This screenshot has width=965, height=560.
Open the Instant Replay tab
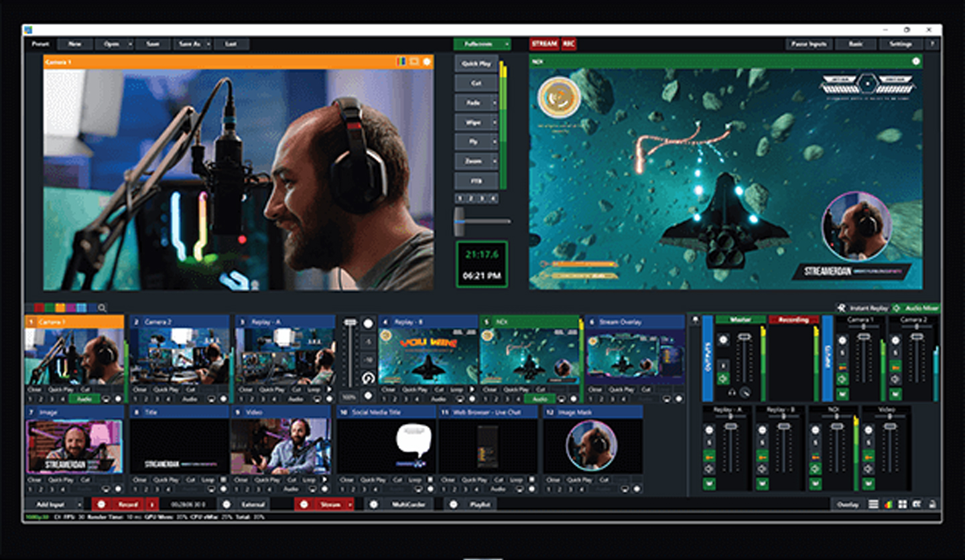864,308
